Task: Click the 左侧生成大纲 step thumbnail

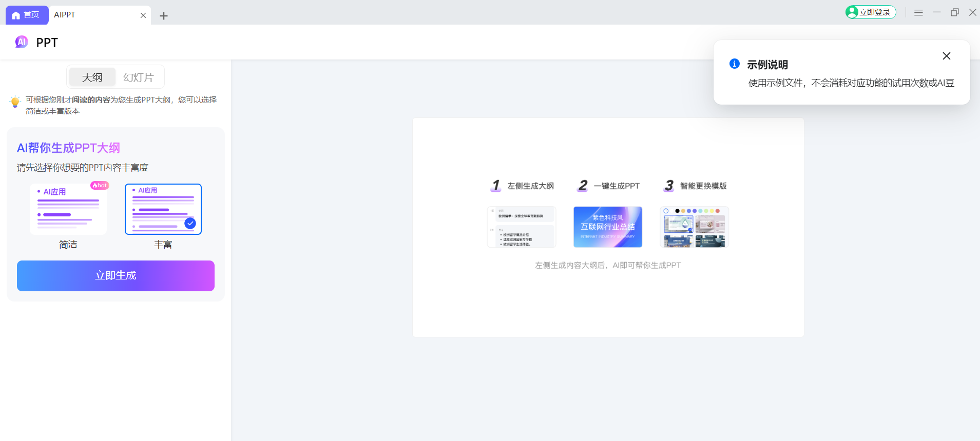Action: click(521, 227)
